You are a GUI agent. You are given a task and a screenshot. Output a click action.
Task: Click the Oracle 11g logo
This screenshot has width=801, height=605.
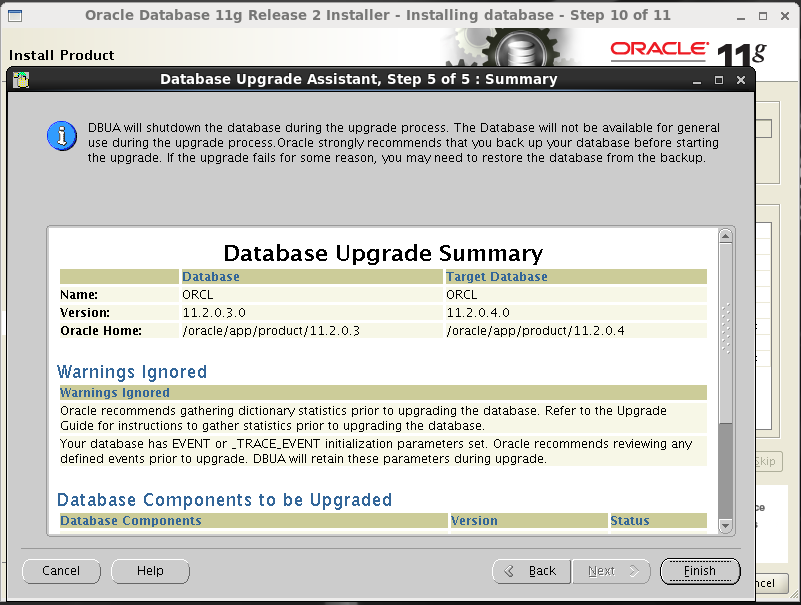[689, 53]
